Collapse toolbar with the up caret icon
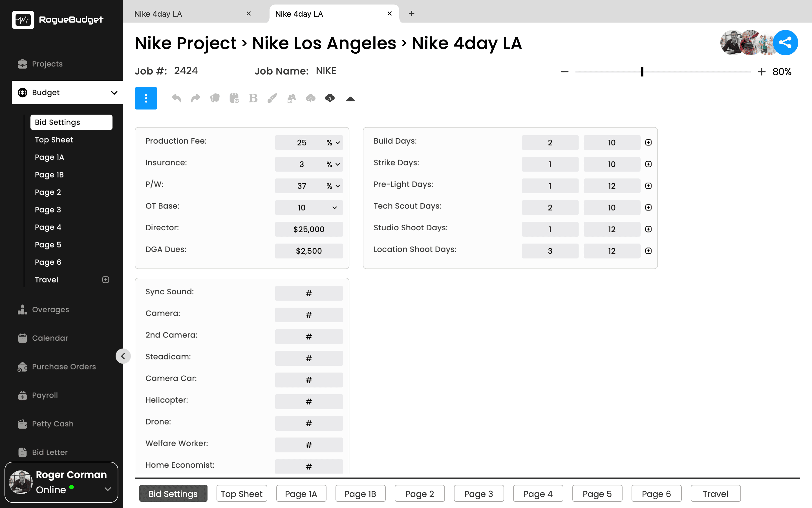This screenshot has width=812, height=508. coord(350,99)
